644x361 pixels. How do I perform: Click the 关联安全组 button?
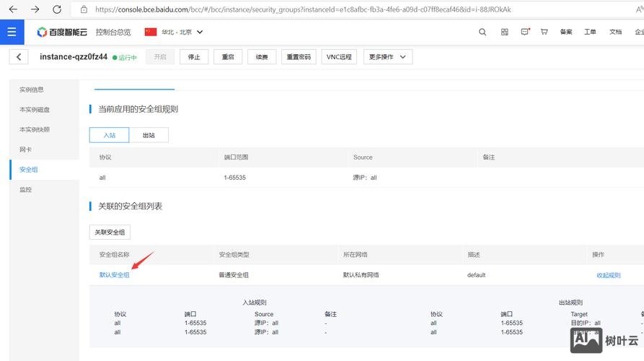point(110,232)
